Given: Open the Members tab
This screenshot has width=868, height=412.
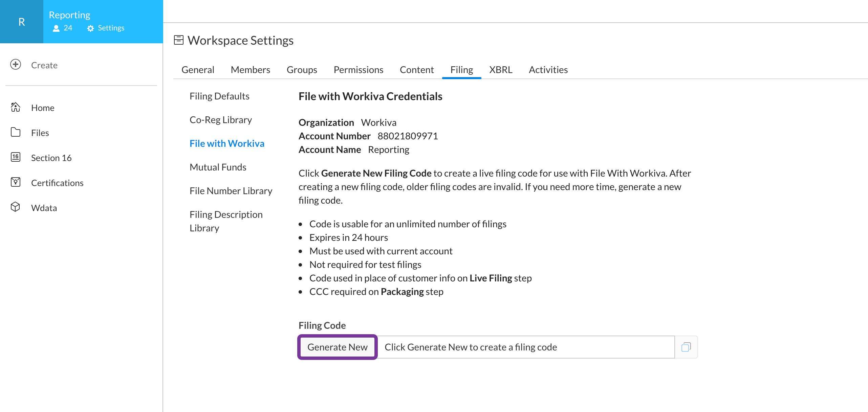Looking at the screenshot, I should (x=250, y=70).
